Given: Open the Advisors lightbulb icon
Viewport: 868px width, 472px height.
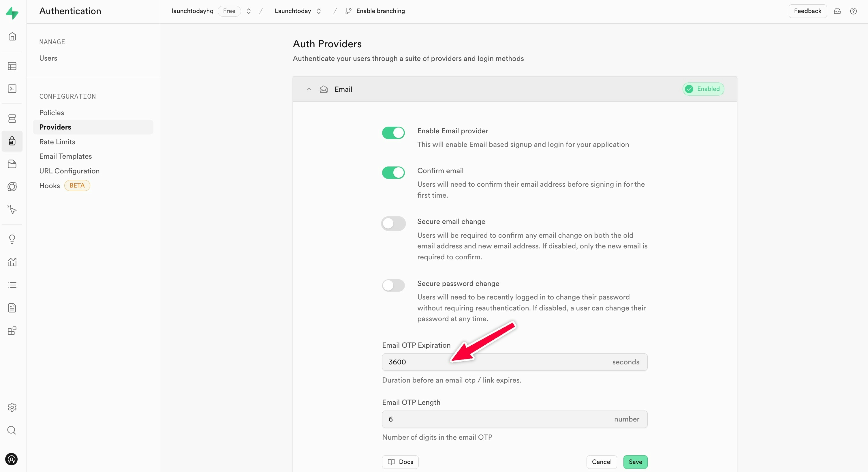Looking at the screenshot, I should coord(12,239).
